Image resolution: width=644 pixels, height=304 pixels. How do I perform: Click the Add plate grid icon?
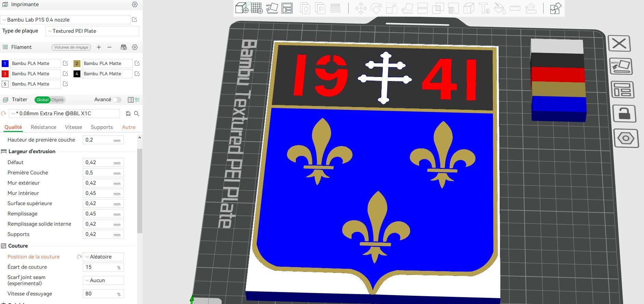257,8
